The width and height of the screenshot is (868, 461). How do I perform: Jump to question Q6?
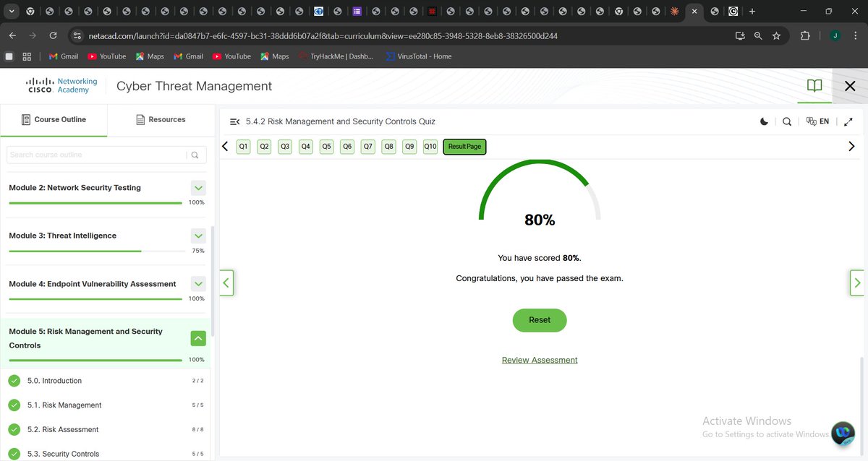coord(347,147)
